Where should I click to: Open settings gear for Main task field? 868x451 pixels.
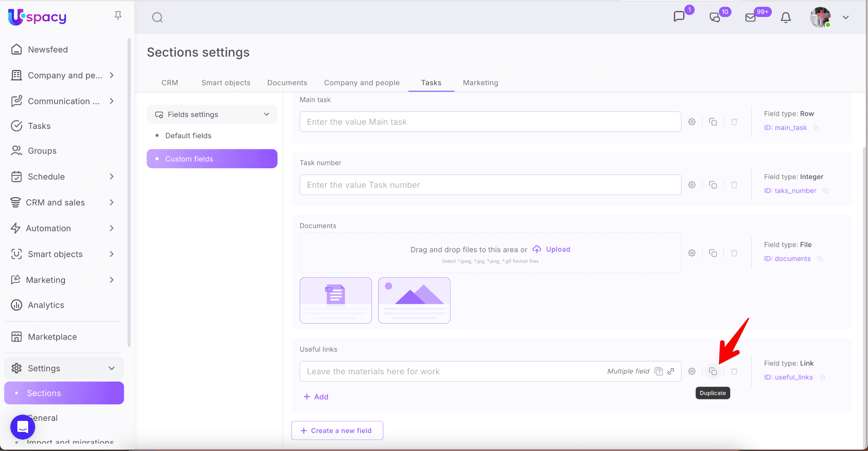coord(692,122)
